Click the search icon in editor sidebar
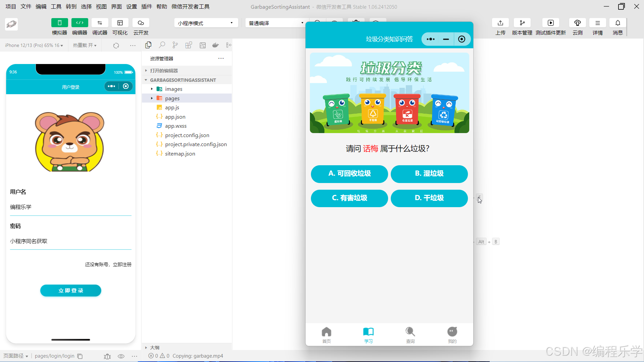644x362 pixels. click(162, 45)
